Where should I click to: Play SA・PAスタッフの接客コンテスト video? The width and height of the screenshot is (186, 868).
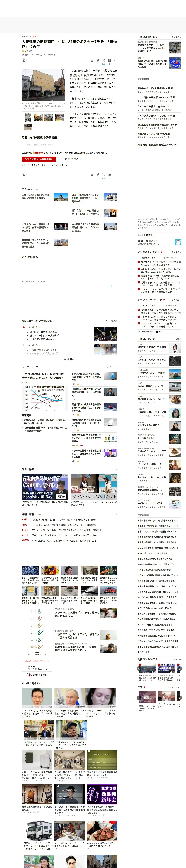[x=94, y=487]
